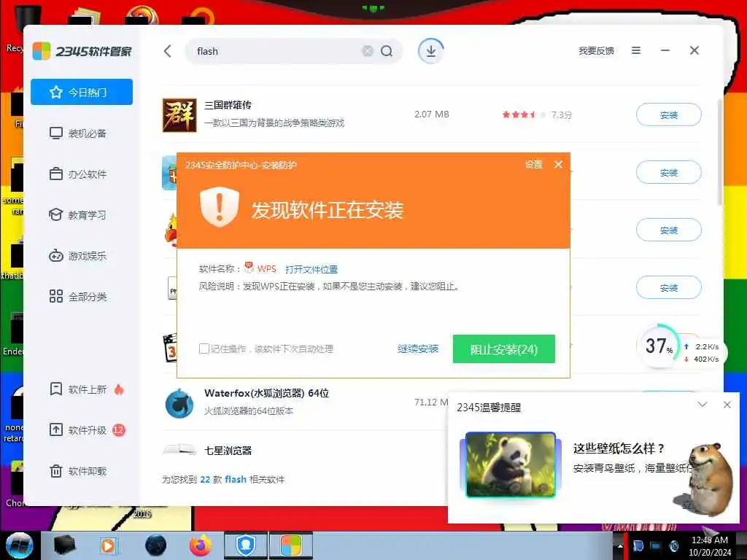Click the yellow duck app icon
This screenshot has width=747, height=560.
click(171, 230)
